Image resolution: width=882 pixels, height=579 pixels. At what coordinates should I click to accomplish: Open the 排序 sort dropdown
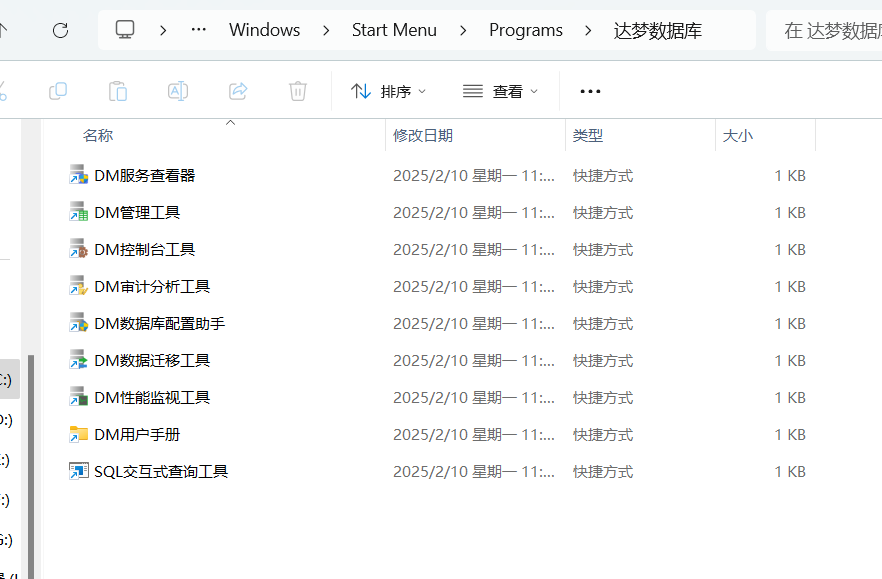[x=389, y=91]
